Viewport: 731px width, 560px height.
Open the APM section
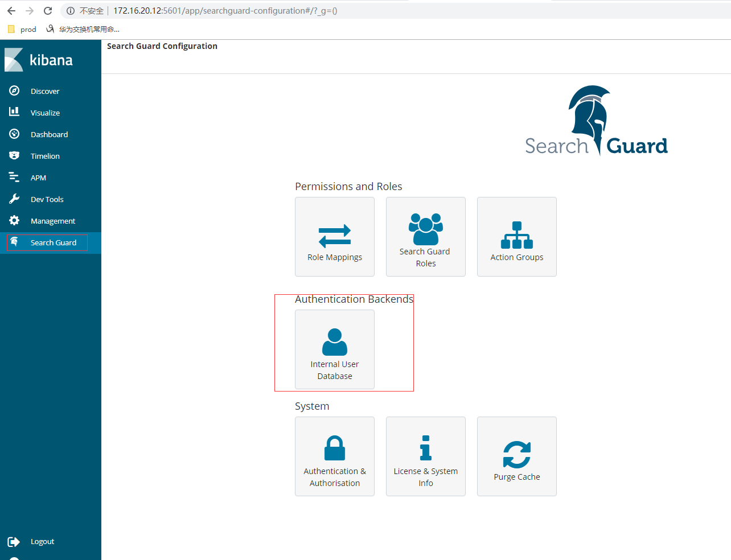tap(38, 178)
